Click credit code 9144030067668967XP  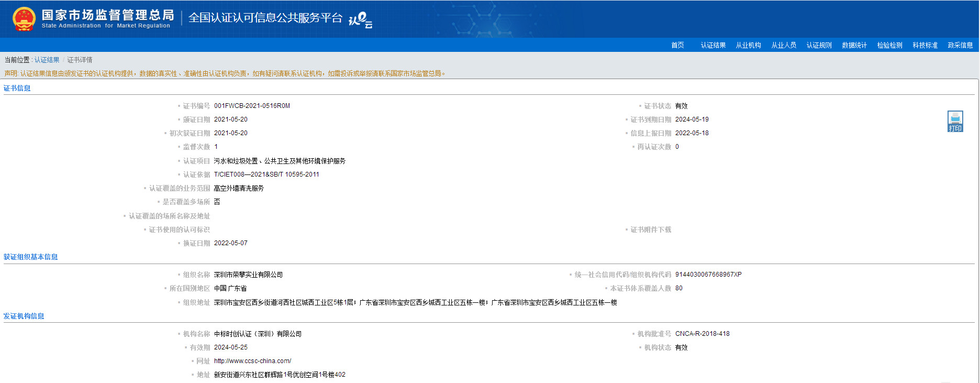[708, 275]
